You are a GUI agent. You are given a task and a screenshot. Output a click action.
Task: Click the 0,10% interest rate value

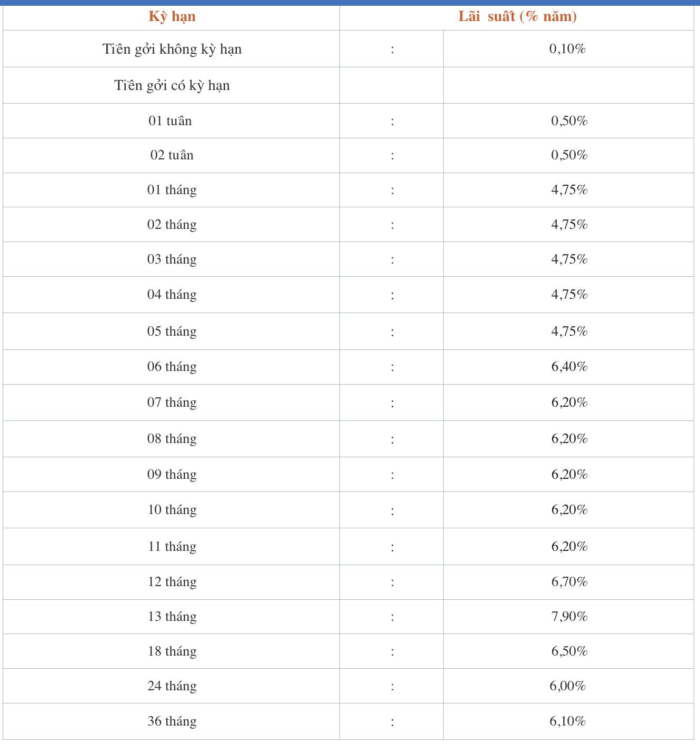(x=567, y=48)
